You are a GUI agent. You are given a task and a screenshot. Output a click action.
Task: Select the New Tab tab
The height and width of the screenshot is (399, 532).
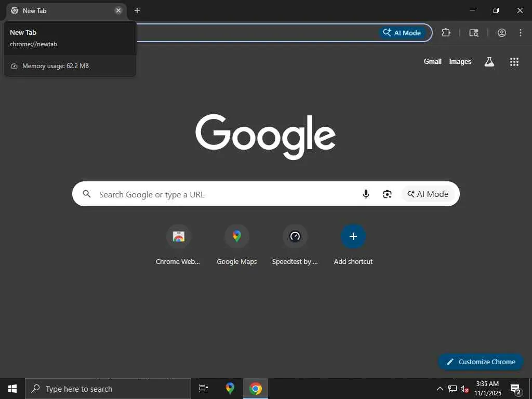(66, 11)
